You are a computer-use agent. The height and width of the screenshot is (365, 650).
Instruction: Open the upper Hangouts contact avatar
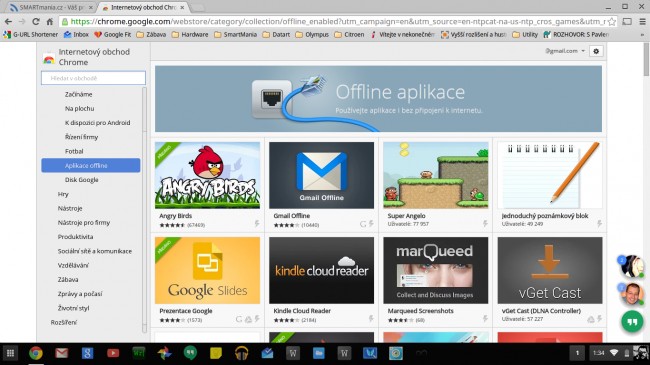(632, 266)
